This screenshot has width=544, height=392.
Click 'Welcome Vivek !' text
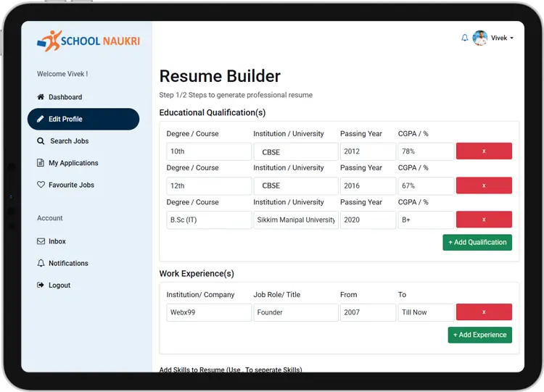pos(62,74)
